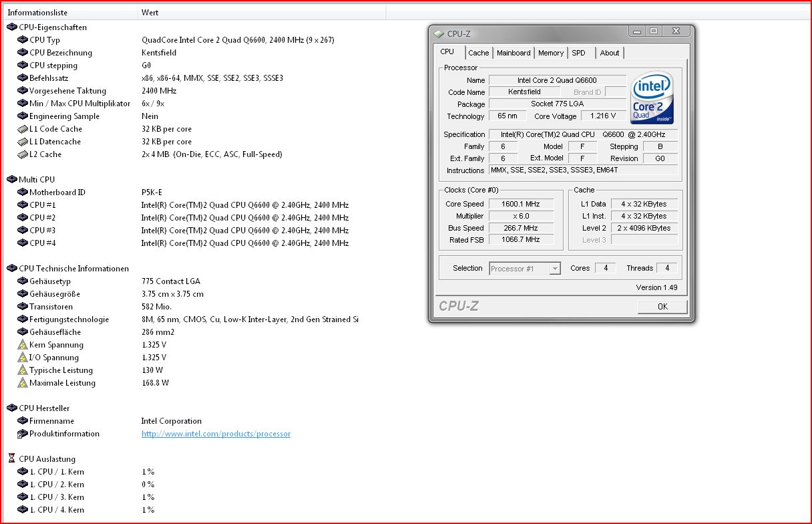812x524 pixels.
Task: Click the warning icon beside I/O Spannung
Action: tap(23, 358)
